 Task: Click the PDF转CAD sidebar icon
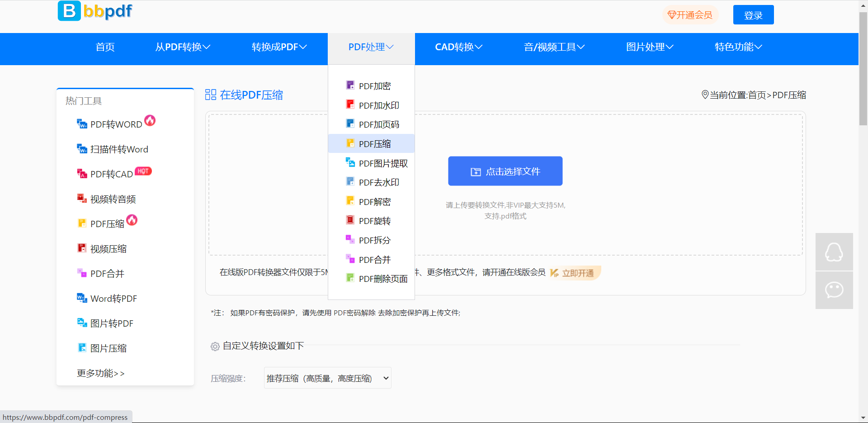point(82,174)
